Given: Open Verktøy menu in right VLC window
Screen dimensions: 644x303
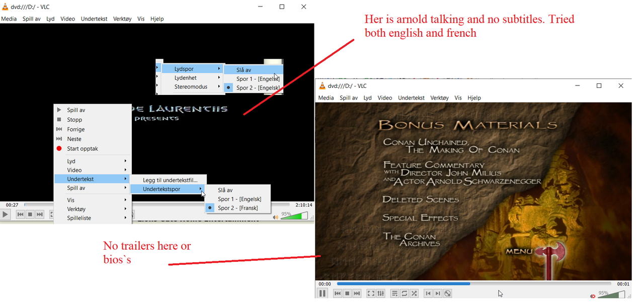Looking at the screenshot, I should (x=440, y=98).
